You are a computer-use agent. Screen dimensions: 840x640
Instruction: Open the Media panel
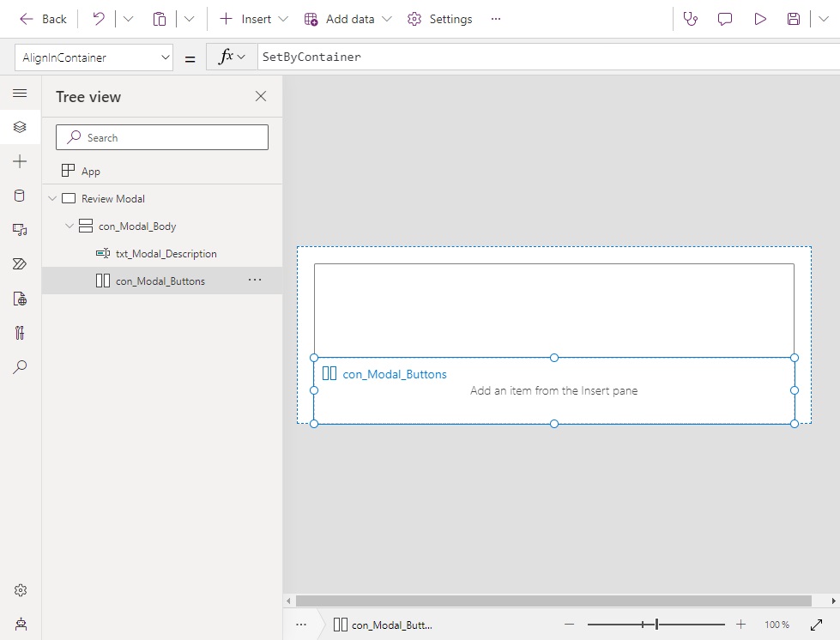(x=21, y=230)
